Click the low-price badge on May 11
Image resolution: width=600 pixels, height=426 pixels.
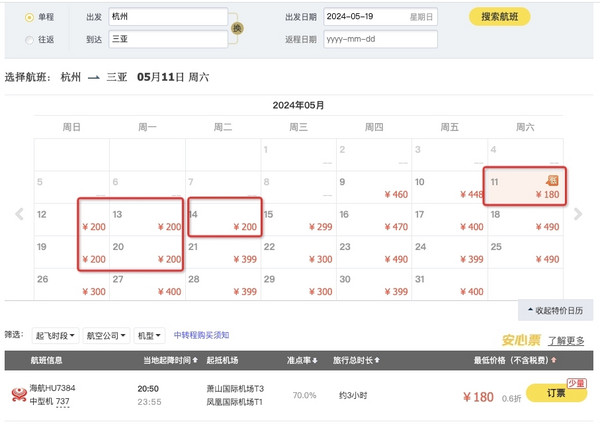pyautogui.click(x=552, y=180)
